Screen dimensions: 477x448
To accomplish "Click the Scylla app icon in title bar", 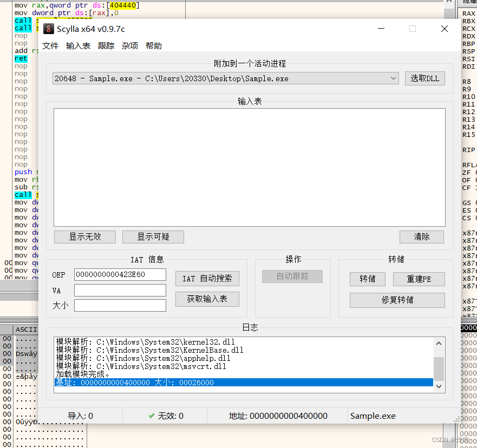I will 48,29.
